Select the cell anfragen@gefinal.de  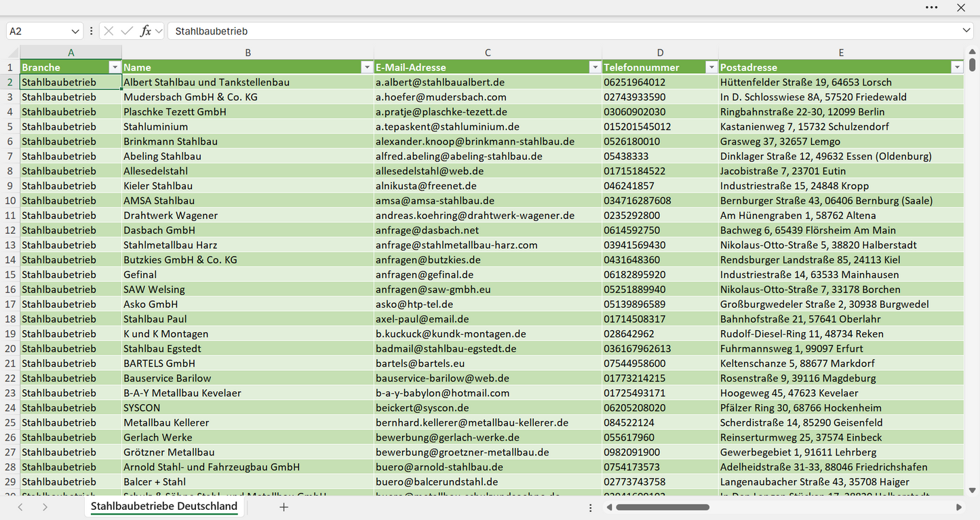(488, 275)
